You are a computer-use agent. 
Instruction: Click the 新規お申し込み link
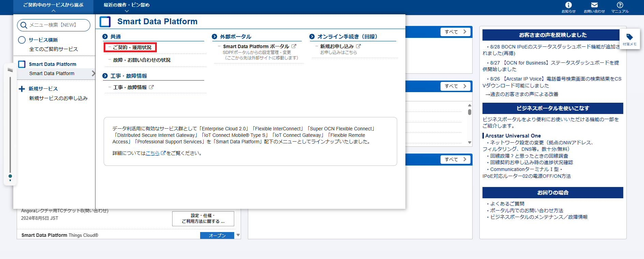[x=337, y=46]
